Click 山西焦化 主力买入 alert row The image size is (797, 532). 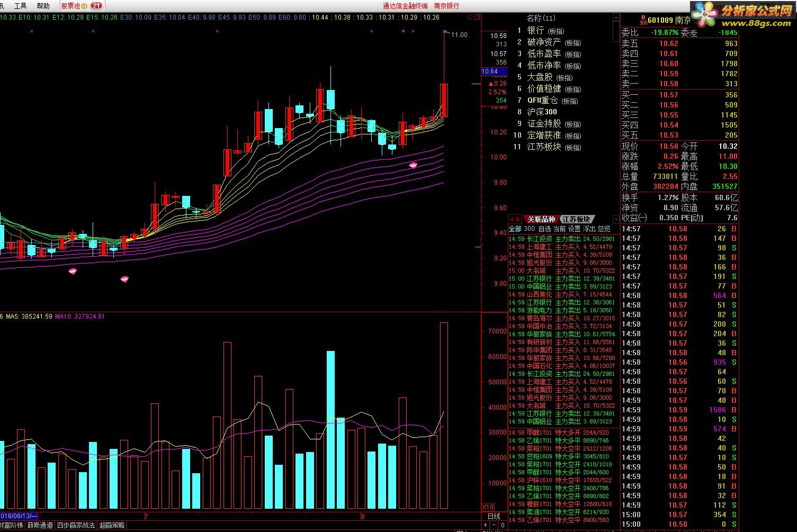(562, 295)
